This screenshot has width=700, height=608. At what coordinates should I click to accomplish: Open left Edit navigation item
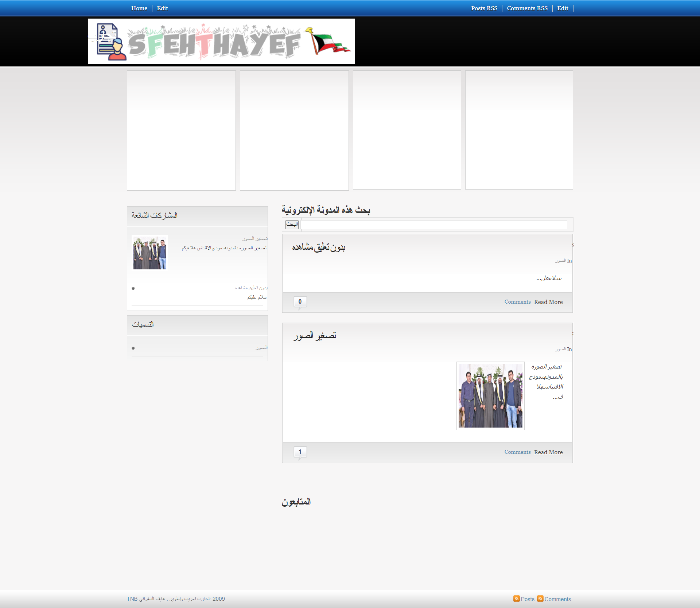[x=162, y=8]
